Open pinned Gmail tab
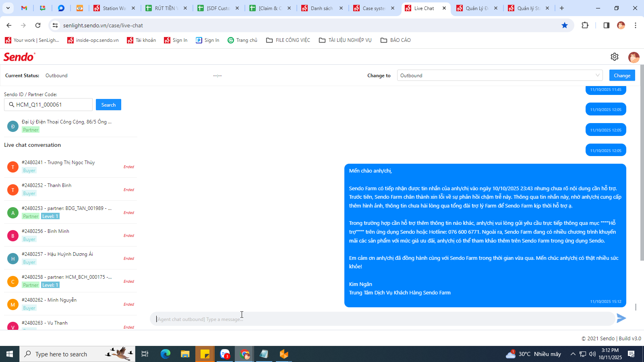Screen dimensions: 644x362 click(24, 8)
